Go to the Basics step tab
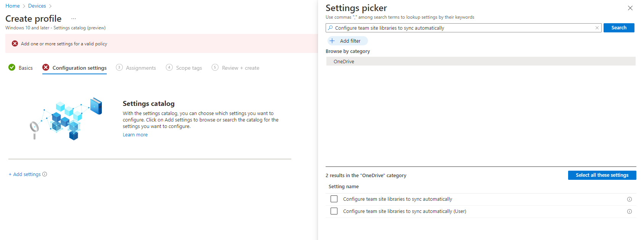Screen dimensions: 644x240 coord(21,68)
